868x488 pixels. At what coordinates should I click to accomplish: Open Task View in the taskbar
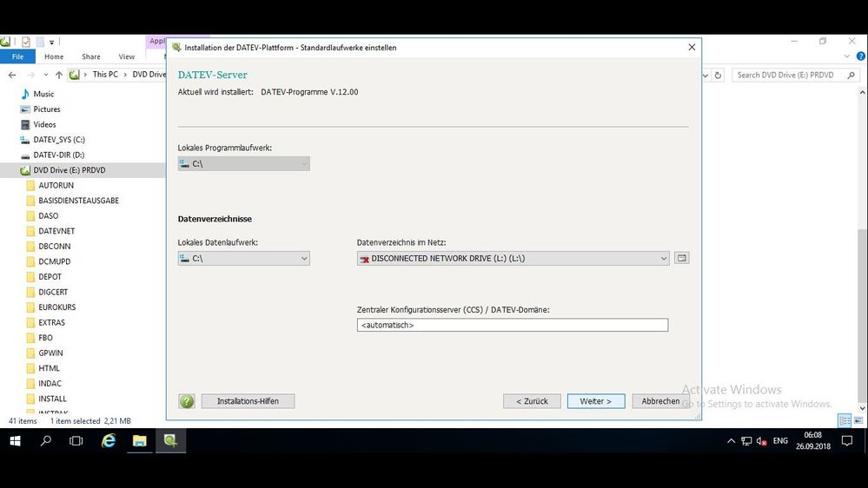[76, 441]
